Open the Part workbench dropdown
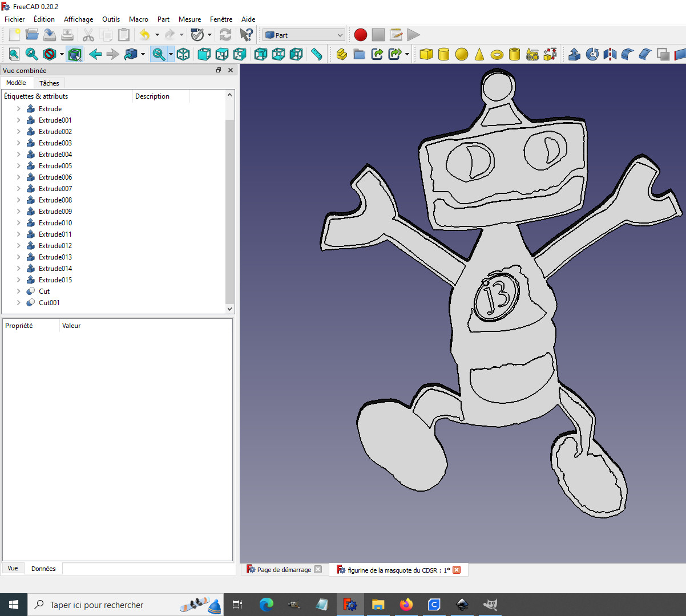The height and width of the screenshot is (616, 686). pos(304,35)
